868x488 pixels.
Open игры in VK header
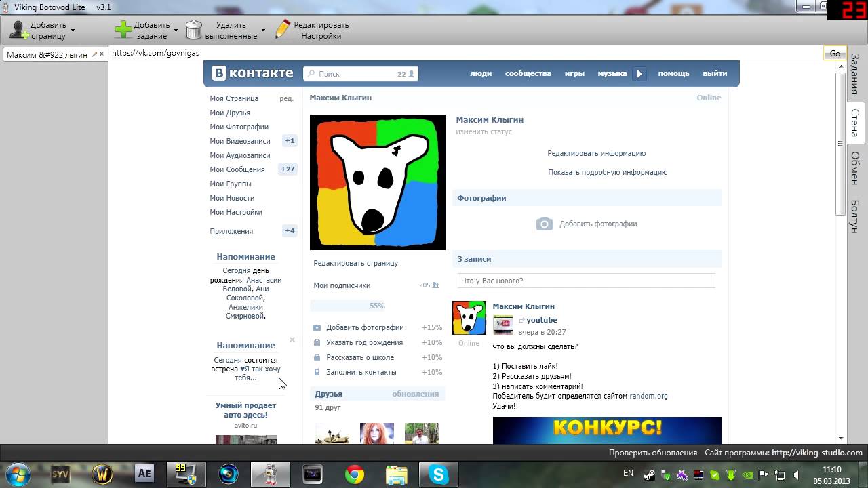574,73
